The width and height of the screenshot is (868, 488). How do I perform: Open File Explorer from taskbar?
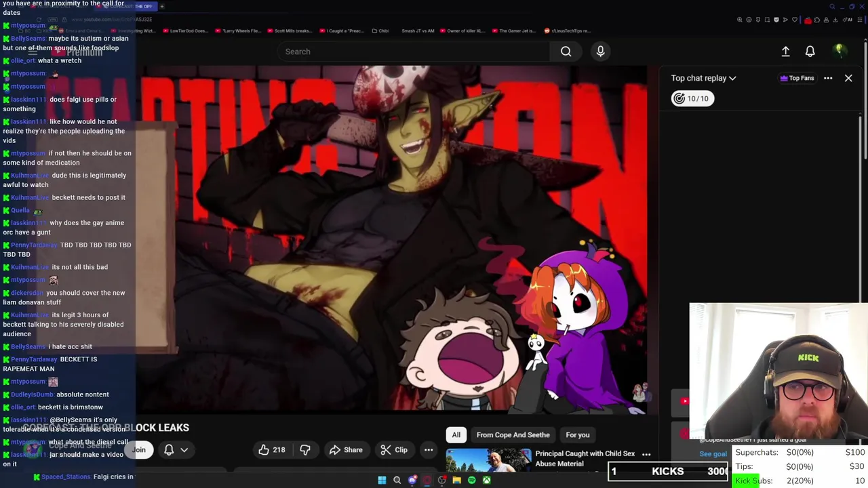[456, 480]
